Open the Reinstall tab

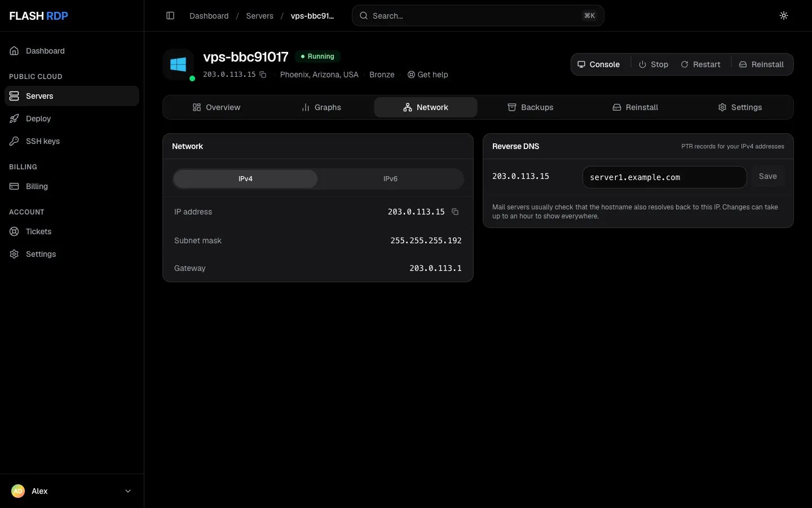click(636, 107)
